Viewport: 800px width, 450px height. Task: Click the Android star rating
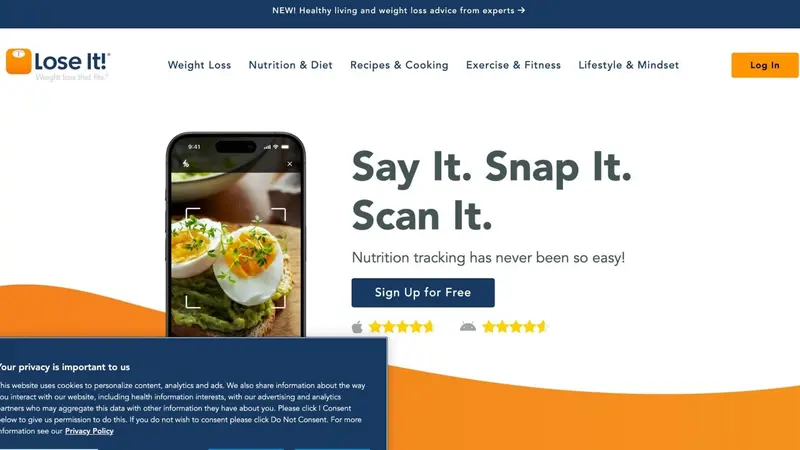pyautogui.click(x=515, y=327)
